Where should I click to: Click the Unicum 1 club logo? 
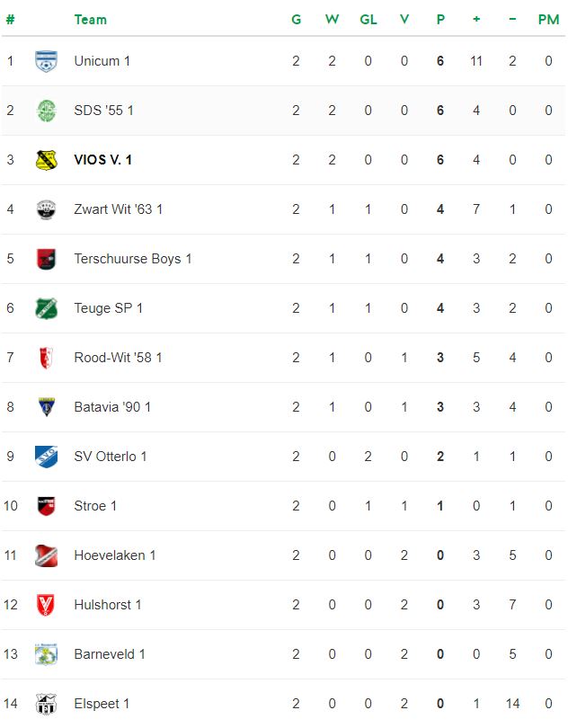46,61
